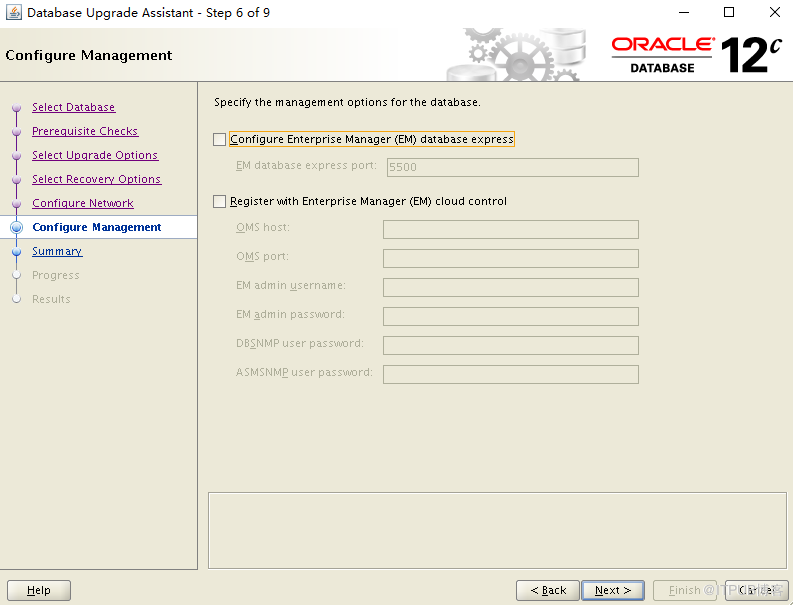Close the Database Upgrade Assistant window
The height and width of the screenshot is (605, 793).
pyautogui.click(x=774, y=12)
